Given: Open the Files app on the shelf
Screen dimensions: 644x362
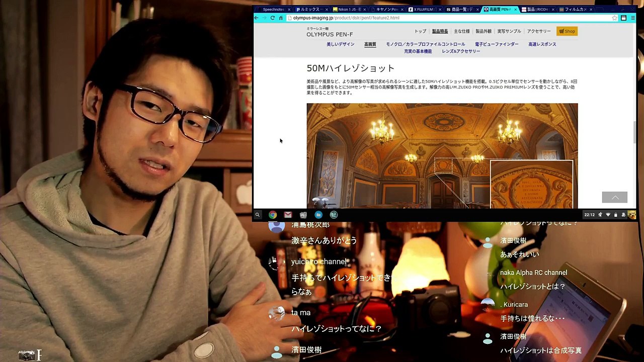Looking at the screenshot, I should point(318,215).
